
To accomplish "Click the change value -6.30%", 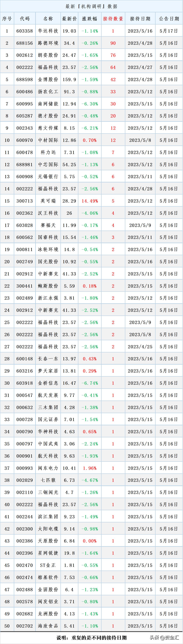I will pos(90,104).
